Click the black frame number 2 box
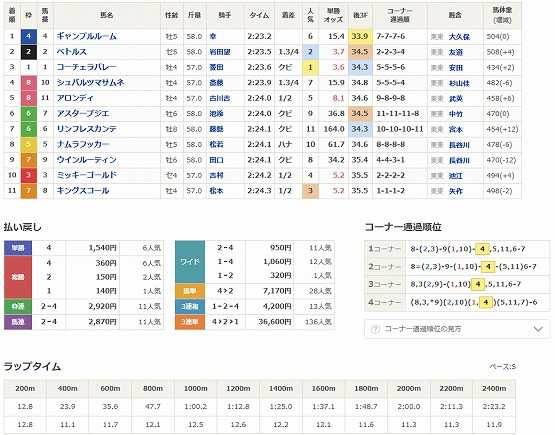This screenshot has width=555, height=435. [x=29, y=52]
